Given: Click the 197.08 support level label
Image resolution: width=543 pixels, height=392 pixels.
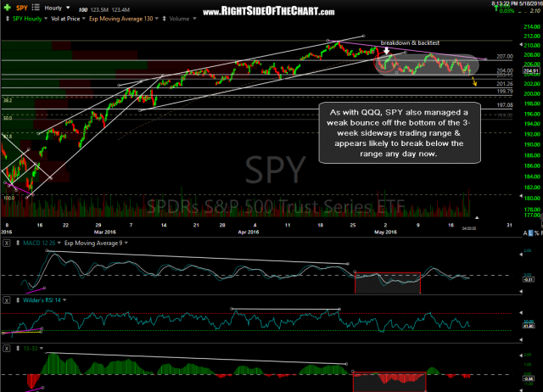Looking at the screenshot, I should pos(505,105).
